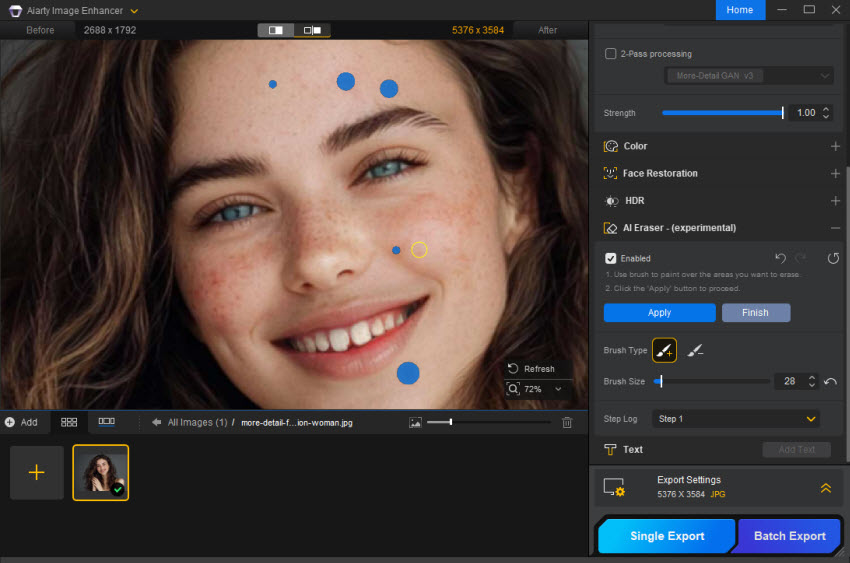Click the Strength value field 1.00
Viewport: 850px width, 563px height.
[806, 113]
